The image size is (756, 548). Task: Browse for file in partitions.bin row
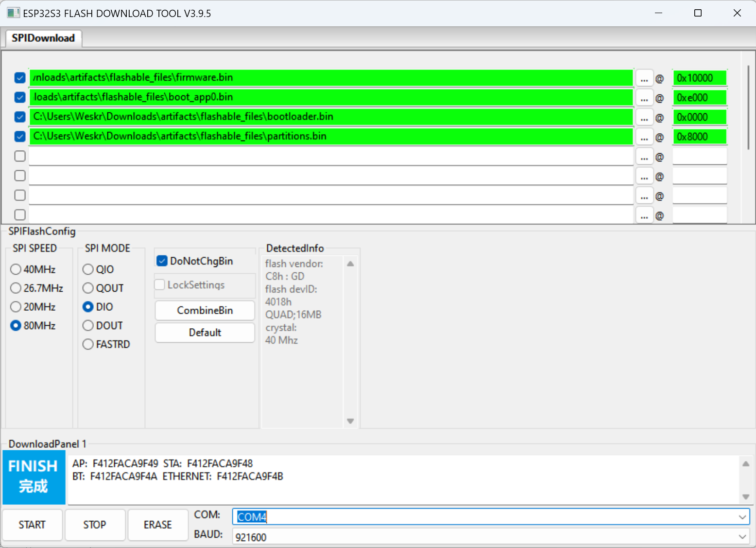[x=644, y=137]
